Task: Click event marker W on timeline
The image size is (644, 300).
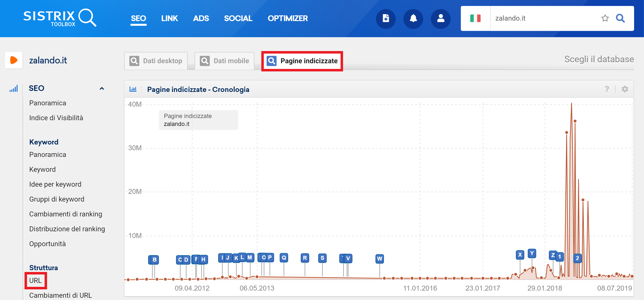Action: click(x=379, y=258)
